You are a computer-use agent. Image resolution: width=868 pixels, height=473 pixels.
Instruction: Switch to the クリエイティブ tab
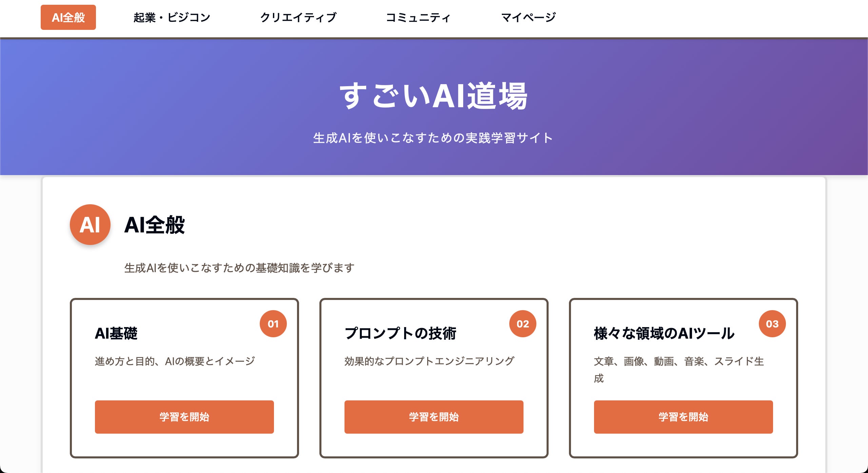[298, 17]
